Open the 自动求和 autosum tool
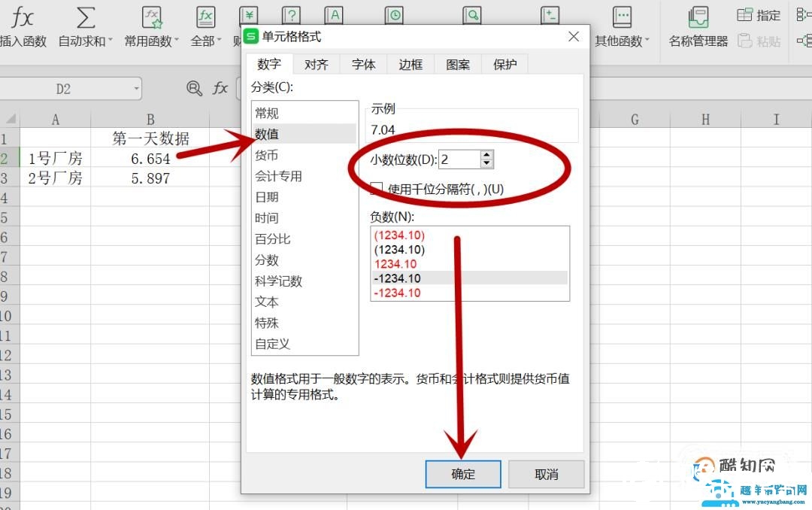Screen dimensions: 812x510 [x=85, y=27]
